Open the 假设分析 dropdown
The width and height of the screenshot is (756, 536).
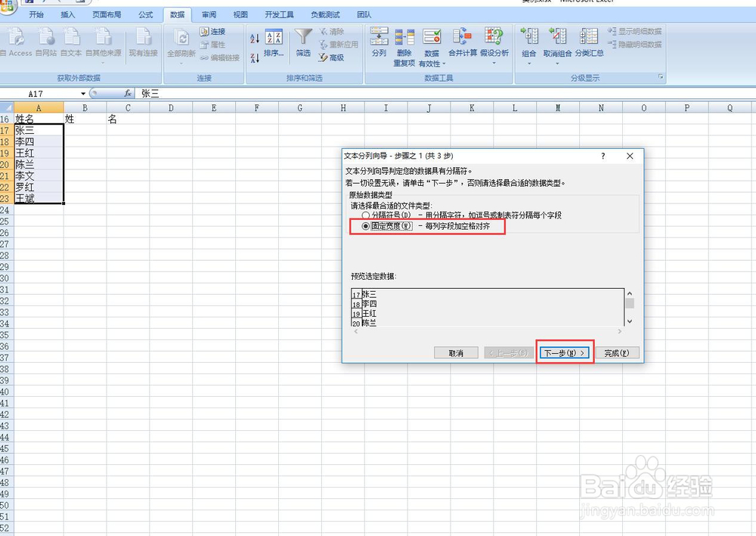coord(494,63)
